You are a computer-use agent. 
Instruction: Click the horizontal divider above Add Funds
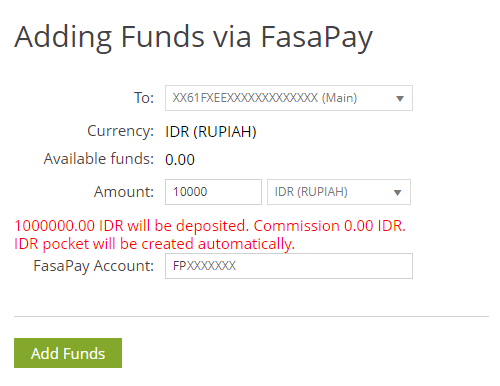click(251, 316)
